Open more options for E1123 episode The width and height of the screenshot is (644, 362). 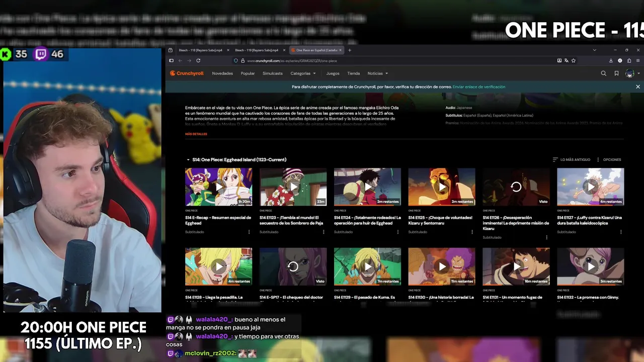[x=323, y=232]
